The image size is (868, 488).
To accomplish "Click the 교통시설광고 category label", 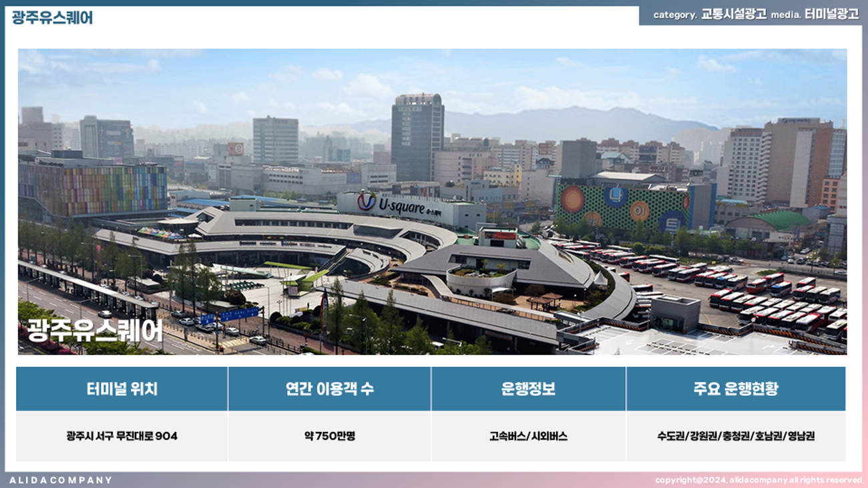I will [733, 15].
